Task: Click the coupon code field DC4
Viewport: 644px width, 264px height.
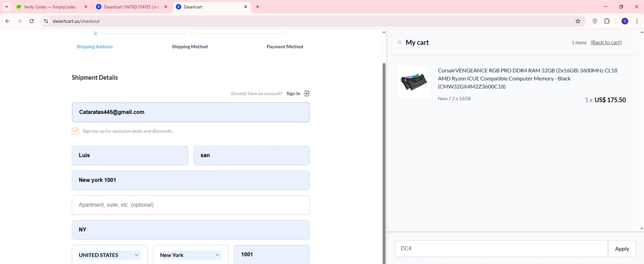Action: point(501,249)
